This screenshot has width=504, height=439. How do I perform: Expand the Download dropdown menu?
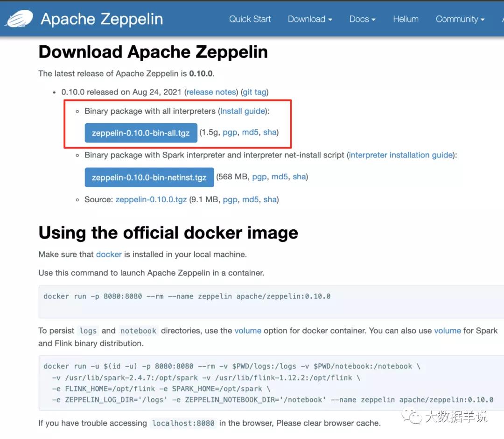coord(309,19)
